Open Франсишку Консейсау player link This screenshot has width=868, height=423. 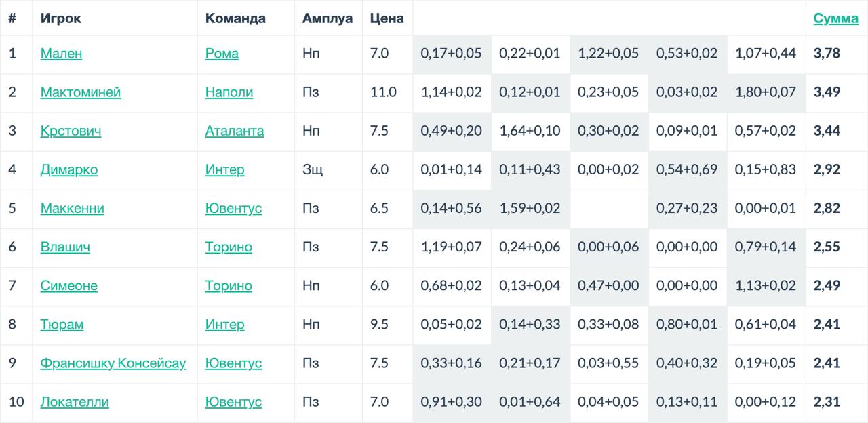[113, 363]
